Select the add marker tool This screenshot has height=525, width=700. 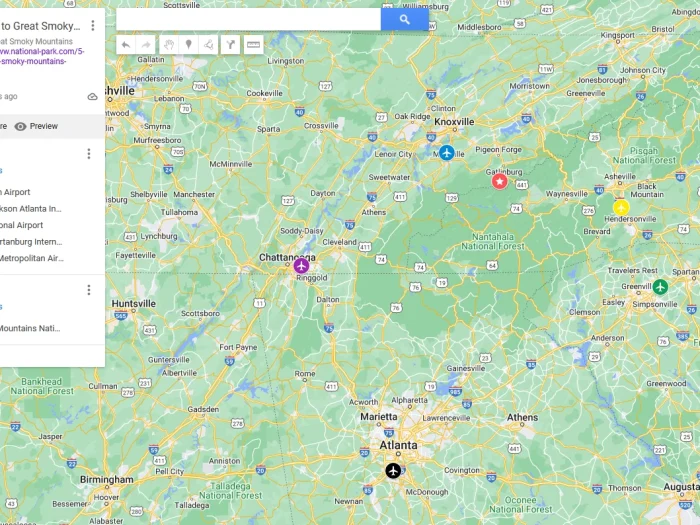(x=188, y=45)
